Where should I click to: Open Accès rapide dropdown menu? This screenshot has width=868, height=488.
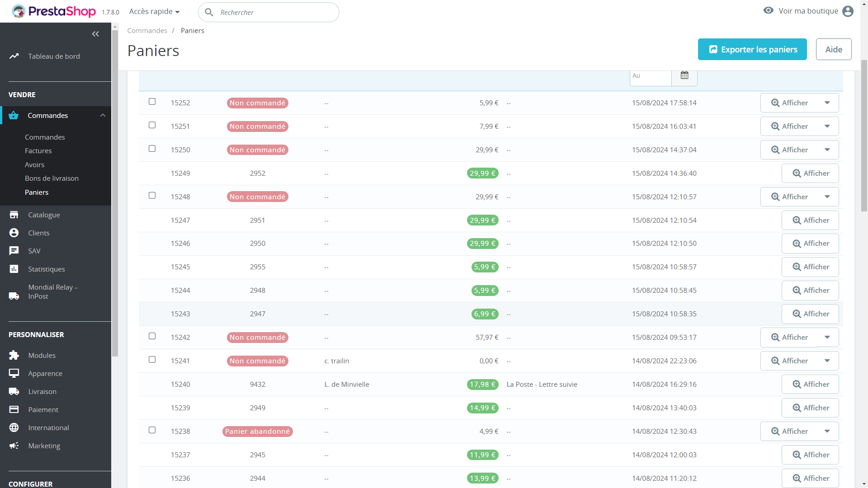154,12
